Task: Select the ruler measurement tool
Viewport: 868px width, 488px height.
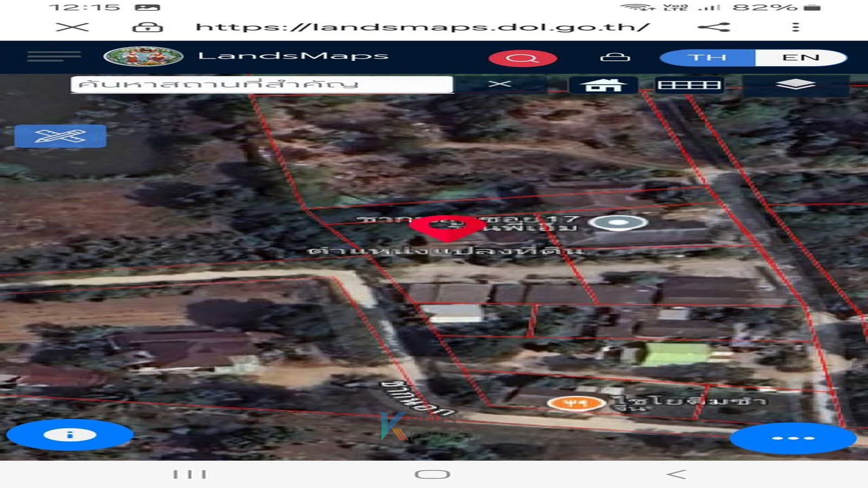Action: (x=60, y=136)
